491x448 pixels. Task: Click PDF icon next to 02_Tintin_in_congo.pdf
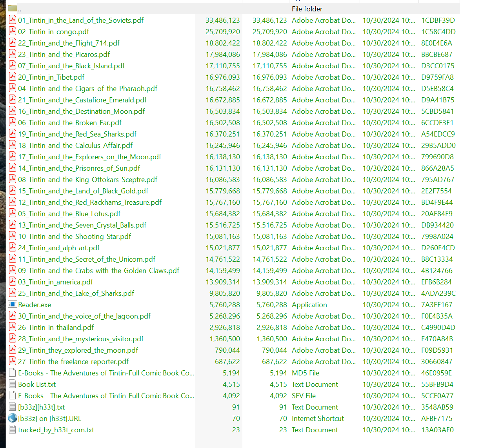pos(13,31)
